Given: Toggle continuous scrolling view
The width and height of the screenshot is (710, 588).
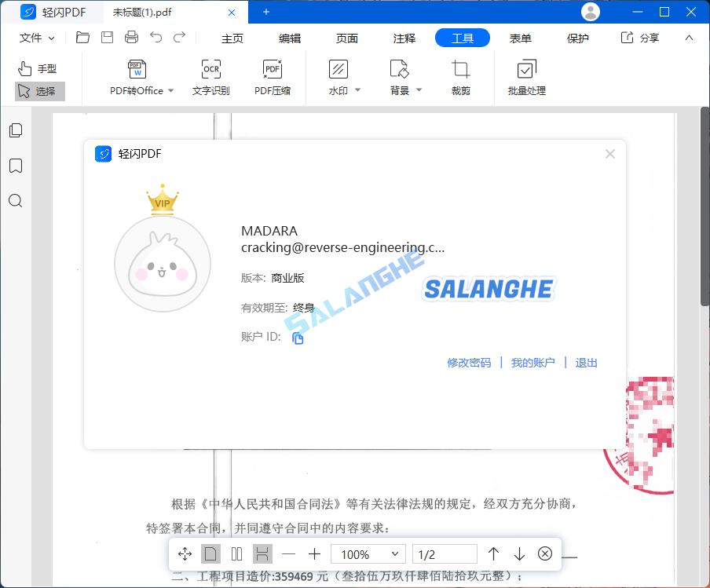Looking at the screenshot, I should (x=262, y=554).
